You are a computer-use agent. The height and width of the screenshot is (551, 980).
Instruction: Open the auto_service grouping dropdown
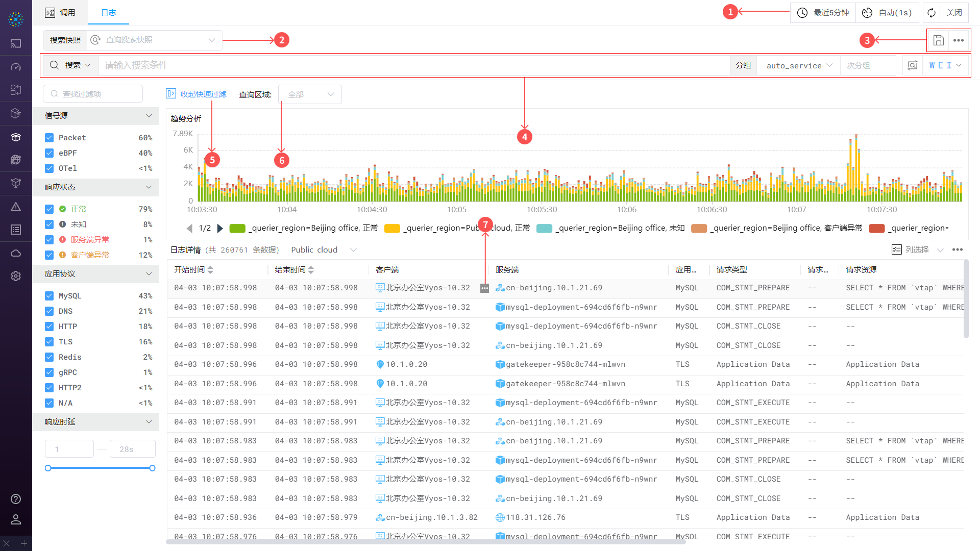pyautogui.click(x=799, y=65)
